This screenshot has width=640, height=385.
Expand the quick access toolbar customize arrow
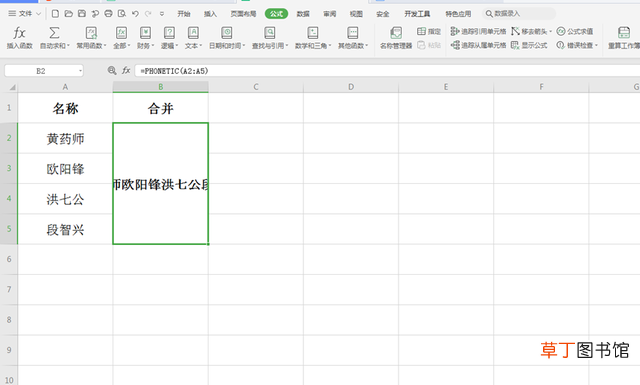(162, 14)
